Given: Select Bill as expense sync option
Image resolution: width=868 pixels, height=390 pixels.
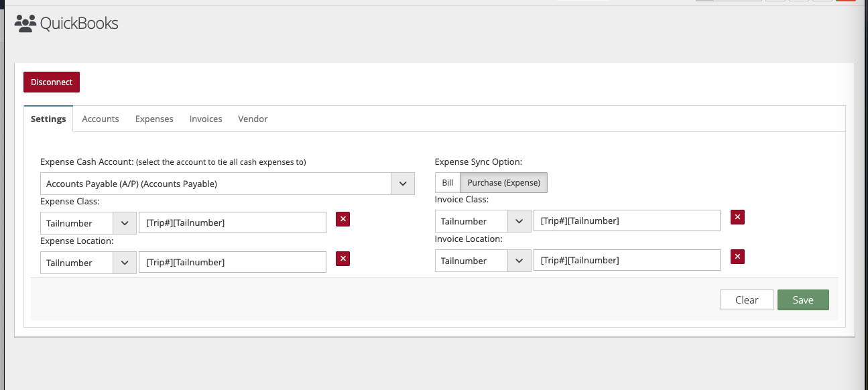Looking at the screenshot, I should [x=447, y=183].
